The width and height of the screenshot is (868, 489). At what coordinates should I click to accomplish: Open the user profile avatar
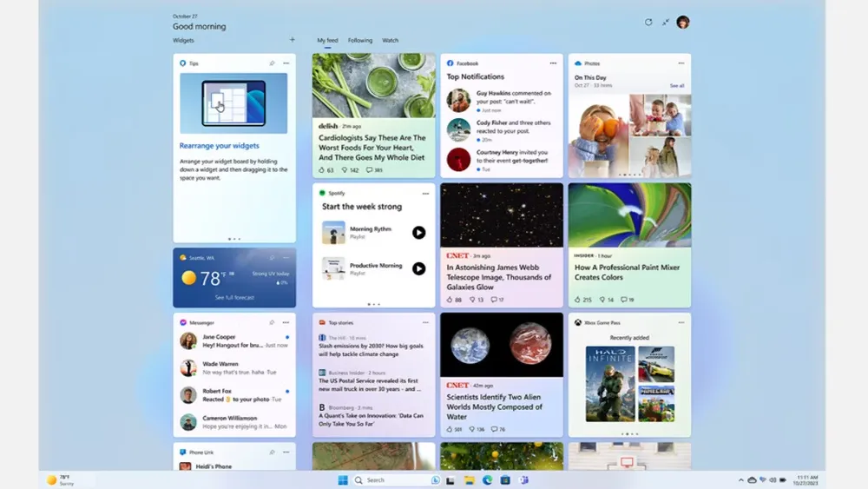pyautogui.click(x=683, y=22)
